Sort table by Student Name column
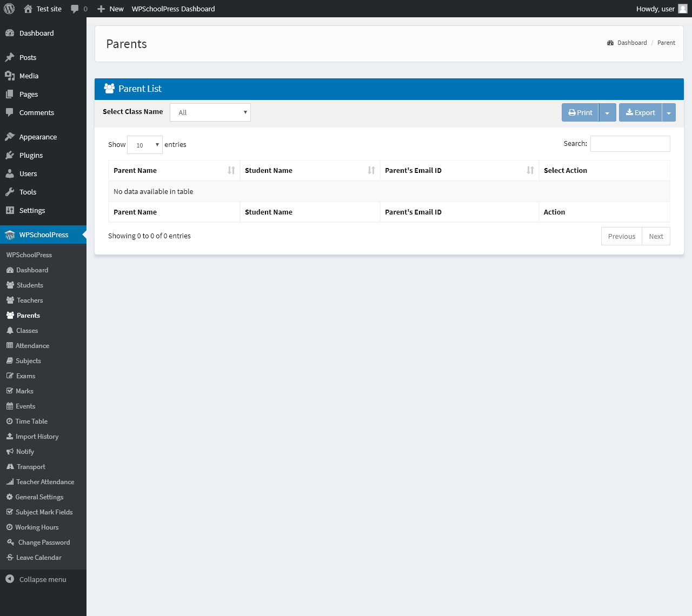Viewport: 692px width, 616px height. 310,170
